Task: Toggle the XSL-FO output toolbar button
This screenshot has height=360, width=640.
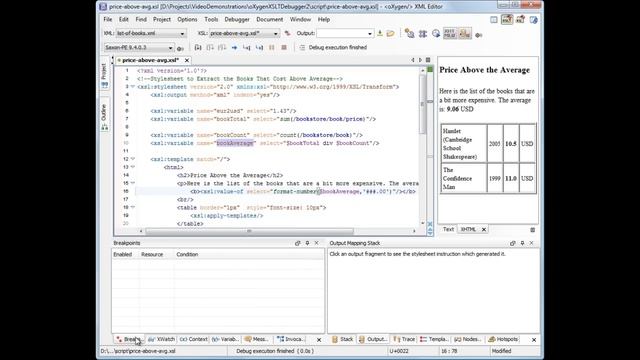Action: (465, 34)
